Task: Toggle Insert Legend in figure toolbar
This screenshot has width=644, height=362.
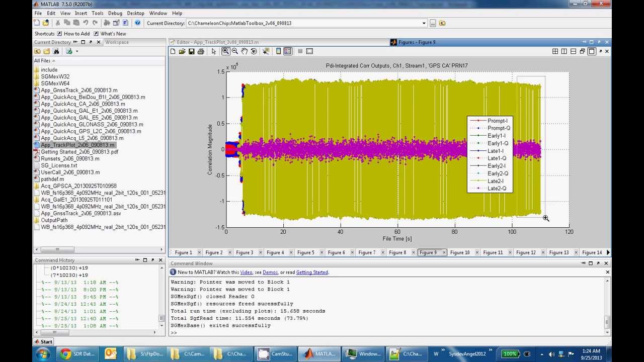Action: click(288, 51)
